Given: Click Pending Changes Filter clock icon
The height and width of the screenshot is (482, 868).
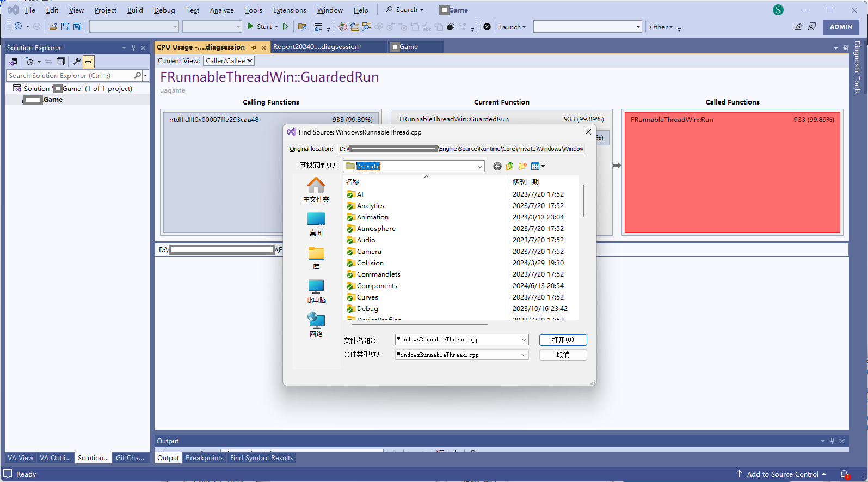Looking at the screenshot, I should click(30, 62).
